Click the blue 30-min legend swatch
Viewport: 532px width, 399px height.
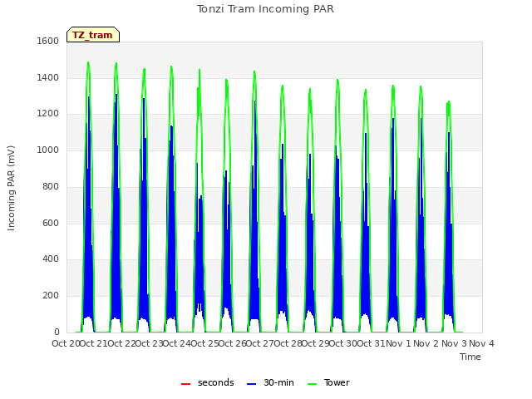tap(251, 384)
